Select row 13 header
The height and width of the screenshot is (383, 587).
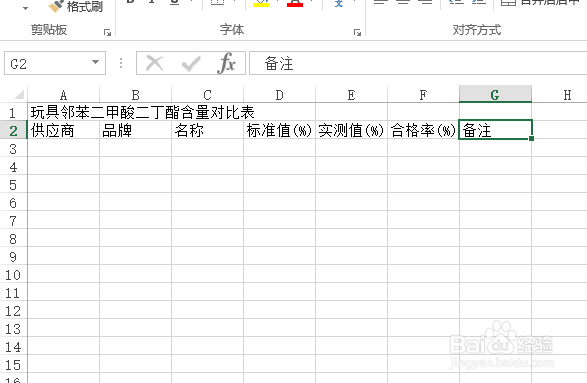pyautogui.click(x=13, y=328)
